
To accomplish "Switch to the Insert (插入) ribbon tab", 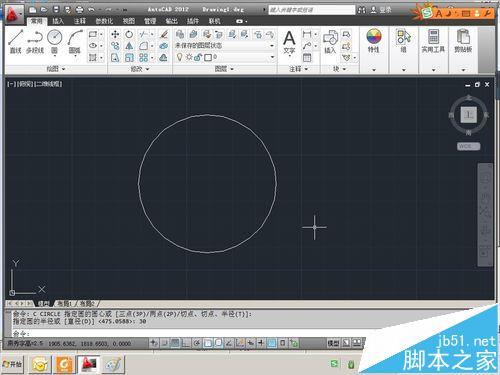I will click(58, 21).
